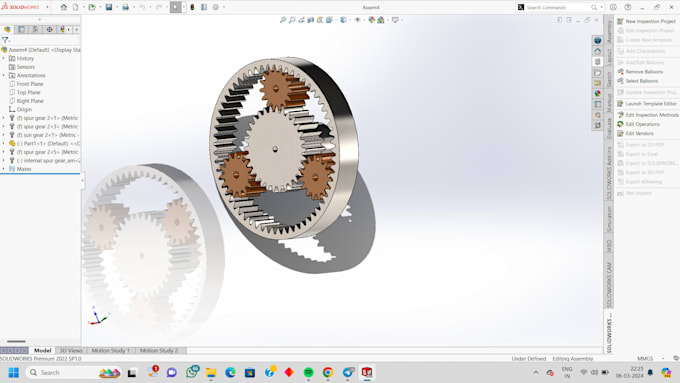Open the SOLIDWORKS logo menu arrow
The image size is (680, 383).
(x=47, y=7)
